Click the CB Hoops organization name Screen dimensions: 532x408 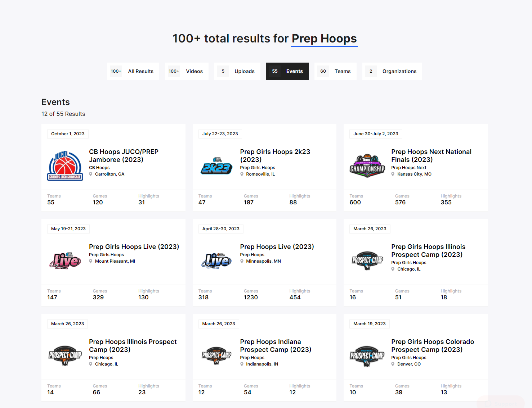click(99, 168)
